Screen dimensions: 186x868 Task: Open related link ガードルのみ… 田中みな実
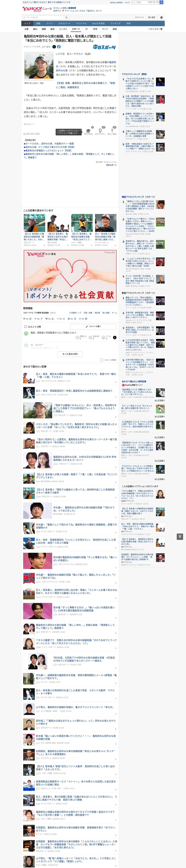pos(49,144)
